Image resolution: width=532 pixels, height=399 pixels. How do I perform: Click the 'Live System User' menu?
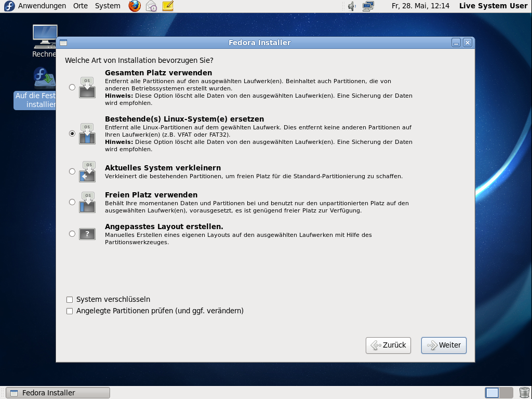(x=493, y=6)
